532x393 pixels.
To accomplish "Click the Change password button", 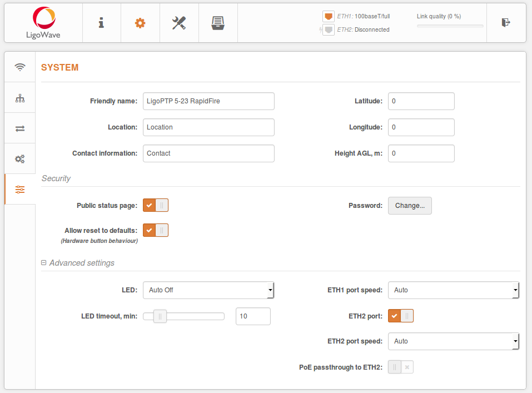I will coord(410,205).
